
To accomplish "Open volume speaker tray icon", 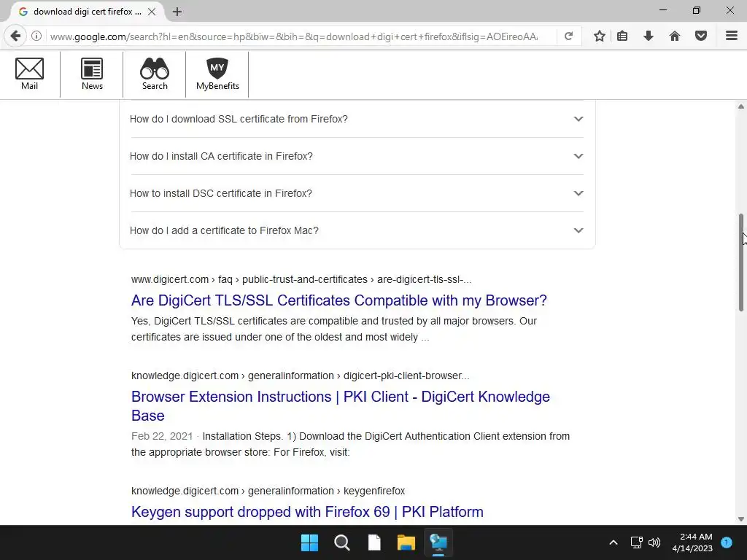I will (x=654, y=542).
